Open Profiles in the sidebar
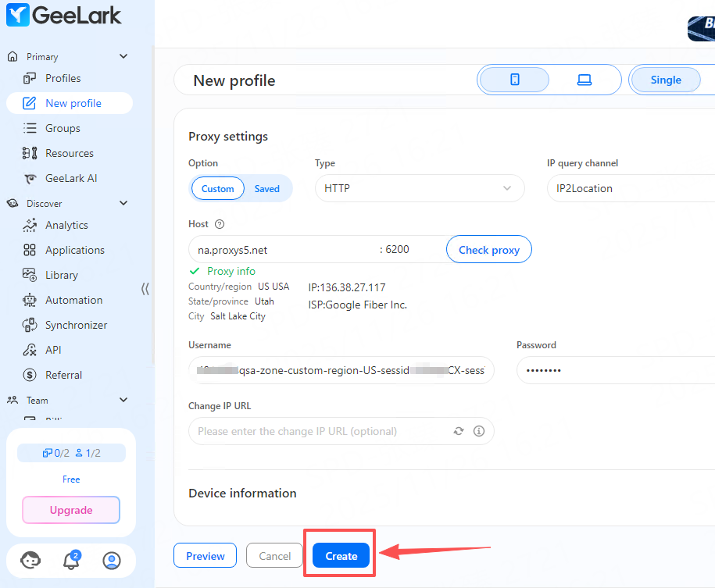715x588 pixels. pos(63,78)
